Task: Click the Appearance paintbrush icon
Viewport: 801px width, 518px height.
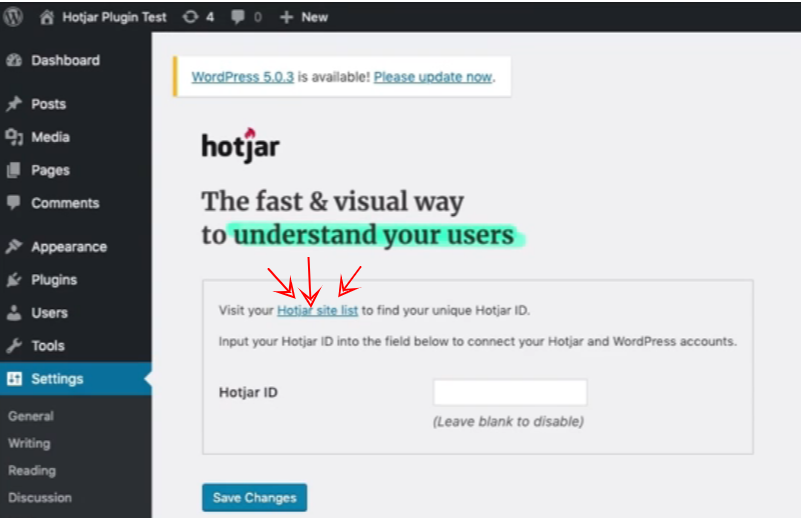Action: point(14,247)
